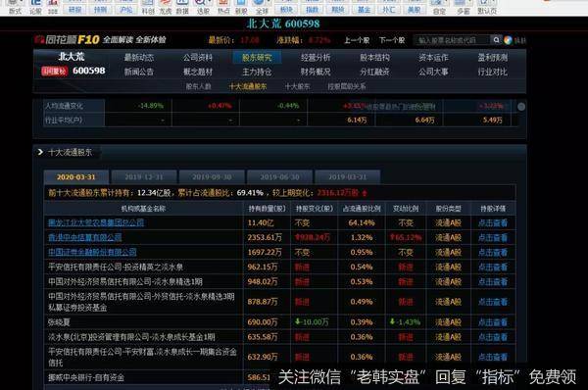Open the 股本结构 menu item
Screen dimensions: 588x390
point(374,58)
